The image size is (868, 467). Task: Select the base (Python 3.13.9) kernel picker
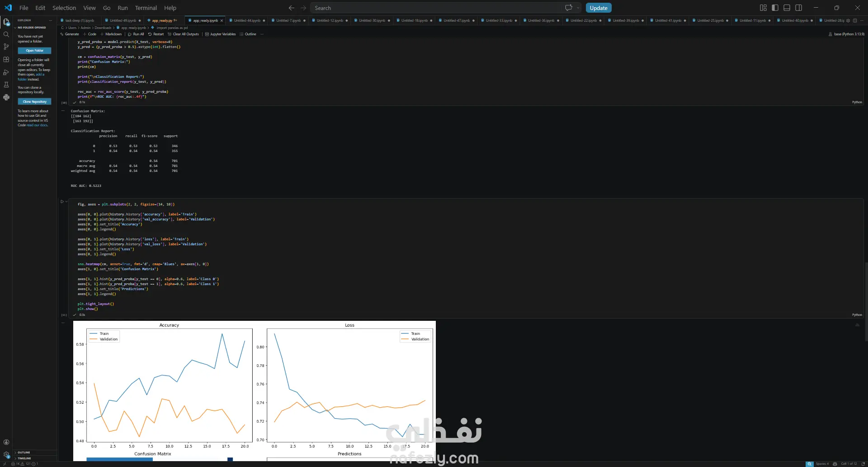846,34
